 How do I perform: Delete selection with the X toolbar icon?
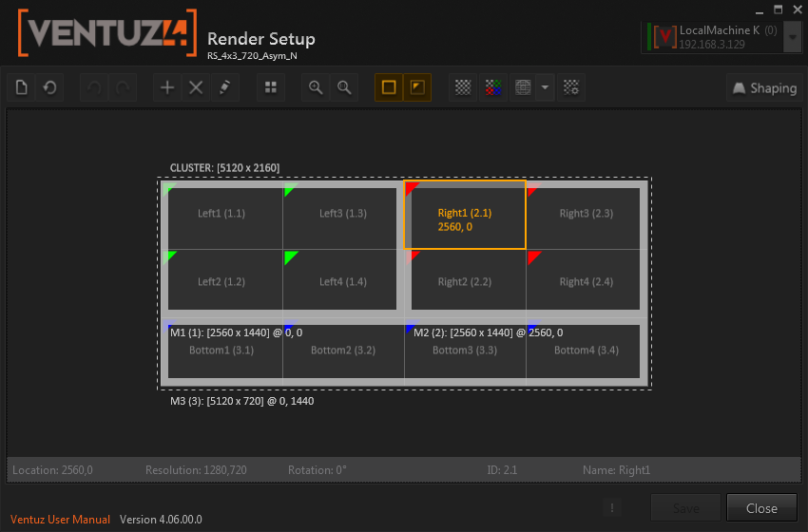click(x=196, y=87)
